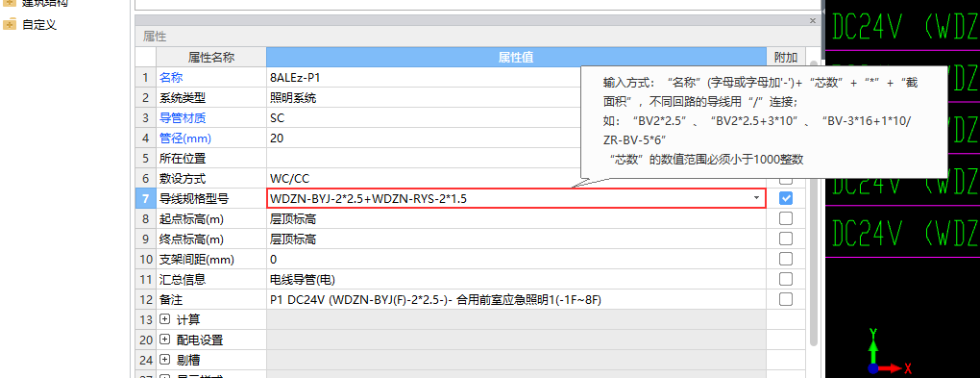The image size is (980, 378).
Task: Click the 附加 column header
Action: (786, 58)
